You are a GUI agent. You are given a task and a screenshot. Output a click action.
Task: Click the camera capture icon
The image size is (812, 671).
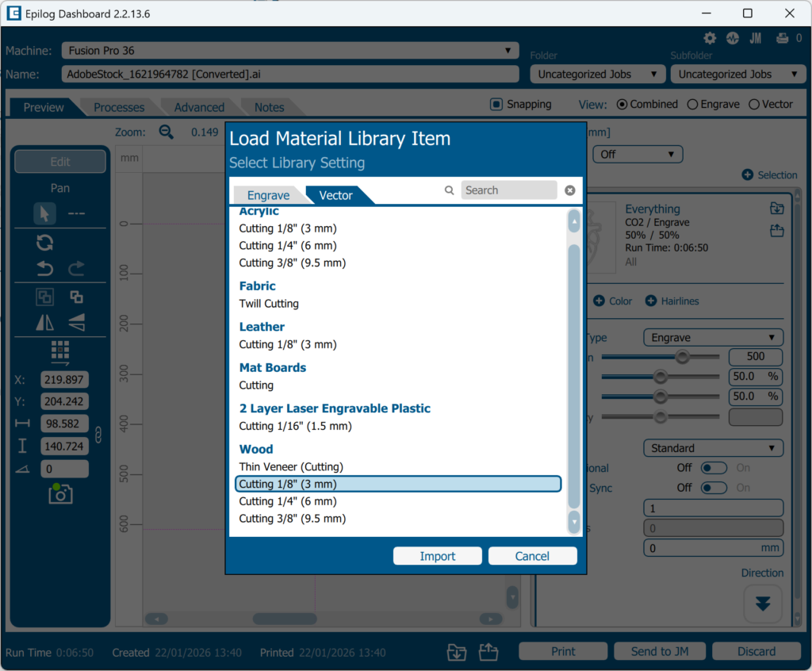tap(60, 494)
